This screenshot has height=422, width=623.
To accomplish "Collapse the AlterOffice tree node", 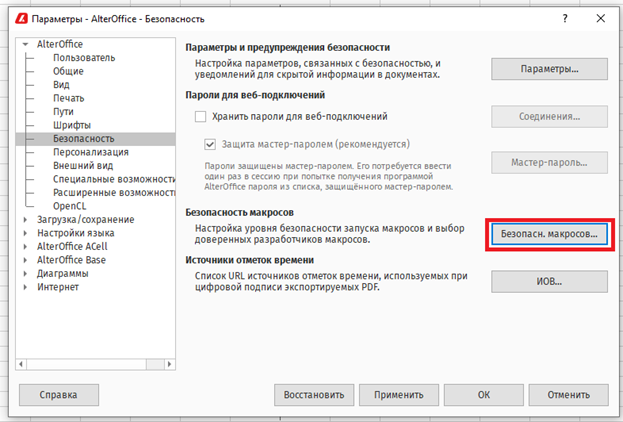I will pyautogui.click(x=26, y=44).
